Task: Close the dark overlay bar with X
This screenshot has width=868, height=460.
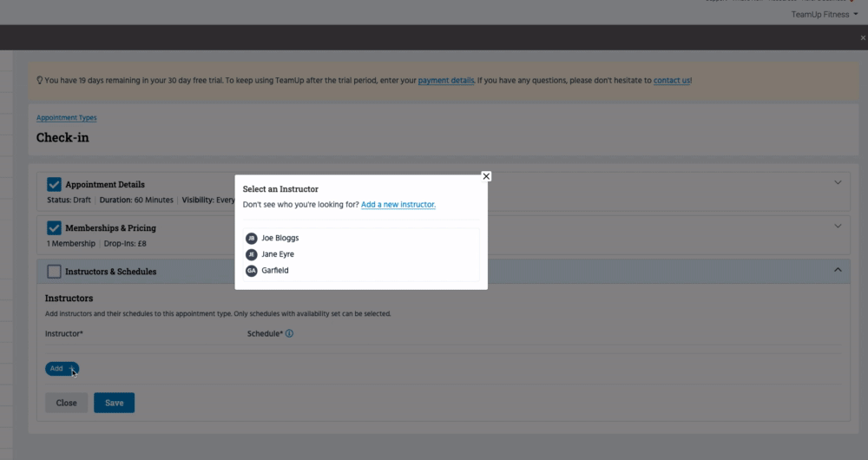Action: pyautogui.click(x=862, y=38)
